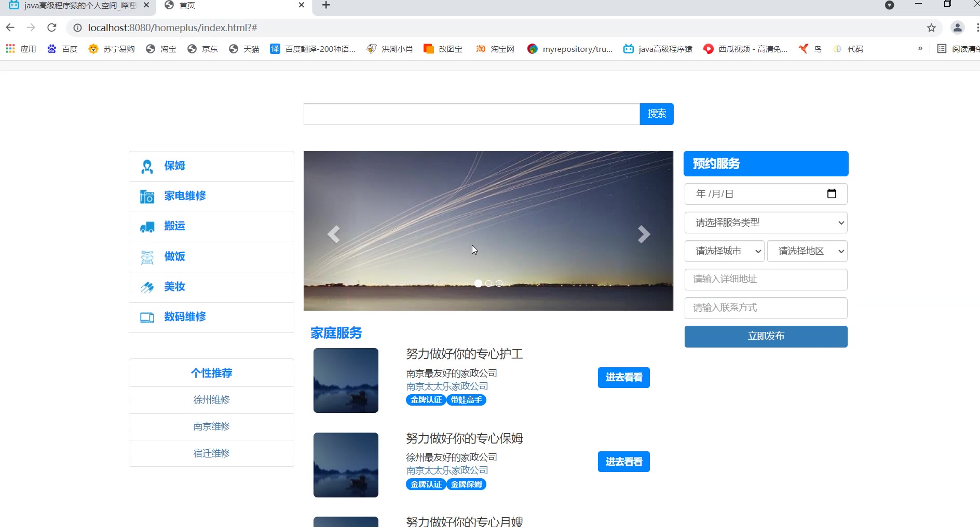Open the 鸟 bookmark
Image resolution: width=980 pixels, height=527 pixels.
(810, 49)
